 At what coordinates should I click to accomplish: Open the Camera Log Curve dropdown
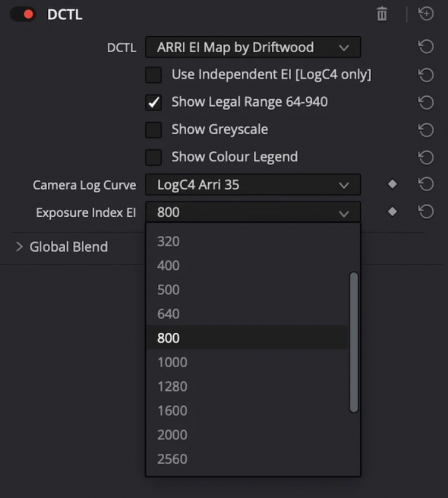click(x=252, y=185)
